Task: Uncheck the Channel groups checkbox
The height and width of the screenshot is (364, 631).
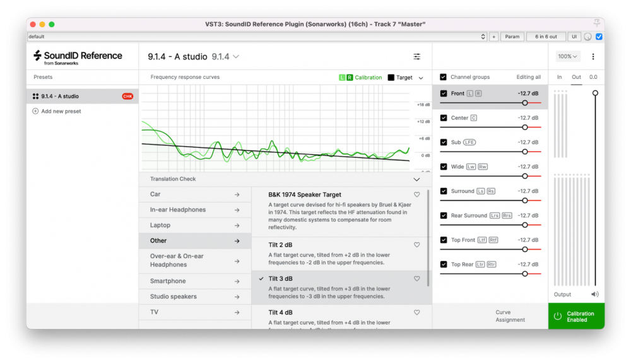Action: (x=443, y=77)
